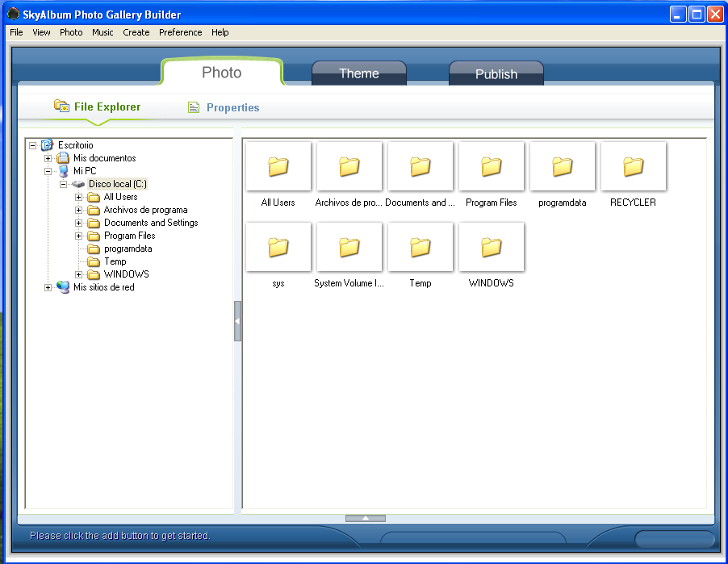
Task: Open the Properties sub-tab
Action: (x=224, y=107)
